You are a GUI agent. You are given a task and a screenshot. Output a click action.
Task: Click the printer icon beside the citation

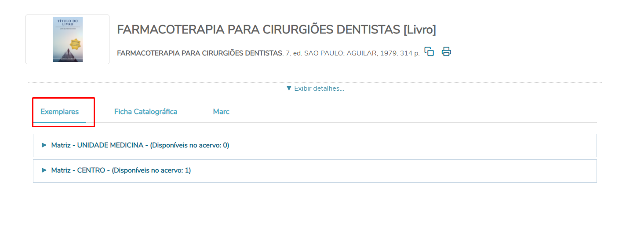coord(446,51)
